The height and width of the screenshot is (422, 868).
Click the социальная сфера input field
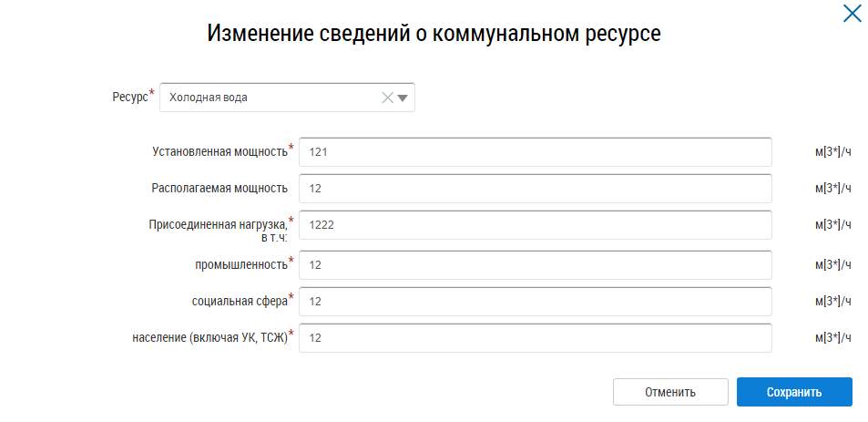tap(535, 301)
